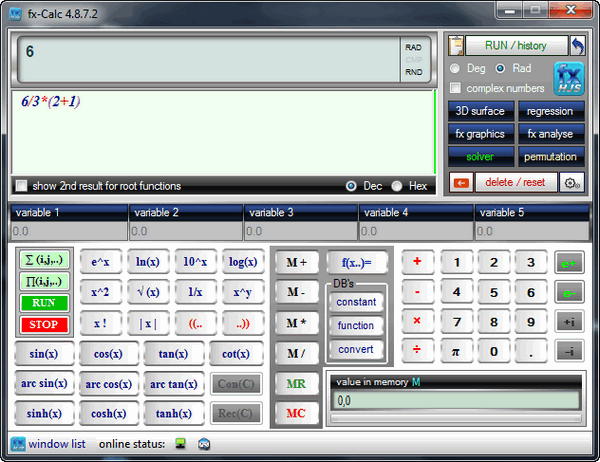
Task: Click the red divide operator key
Action: pyautogui.click(x=417, y=351)
